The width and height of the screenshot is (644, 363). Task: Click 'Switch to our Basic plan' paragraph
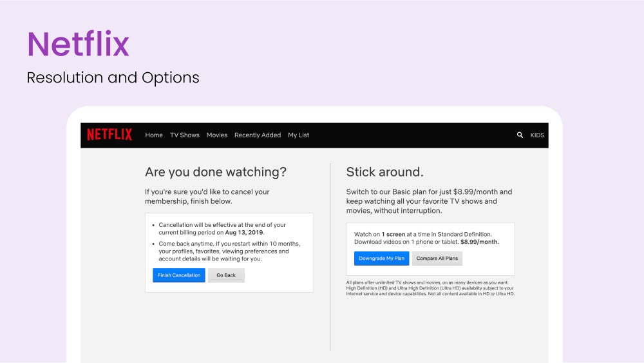(x=429, y=201)
